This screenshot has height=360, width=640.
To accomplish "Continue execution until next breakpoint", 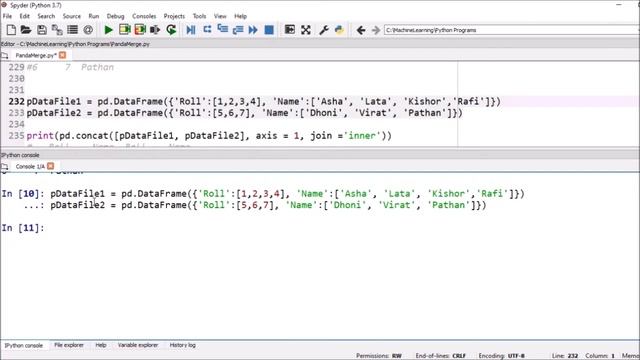I will 253,30.
